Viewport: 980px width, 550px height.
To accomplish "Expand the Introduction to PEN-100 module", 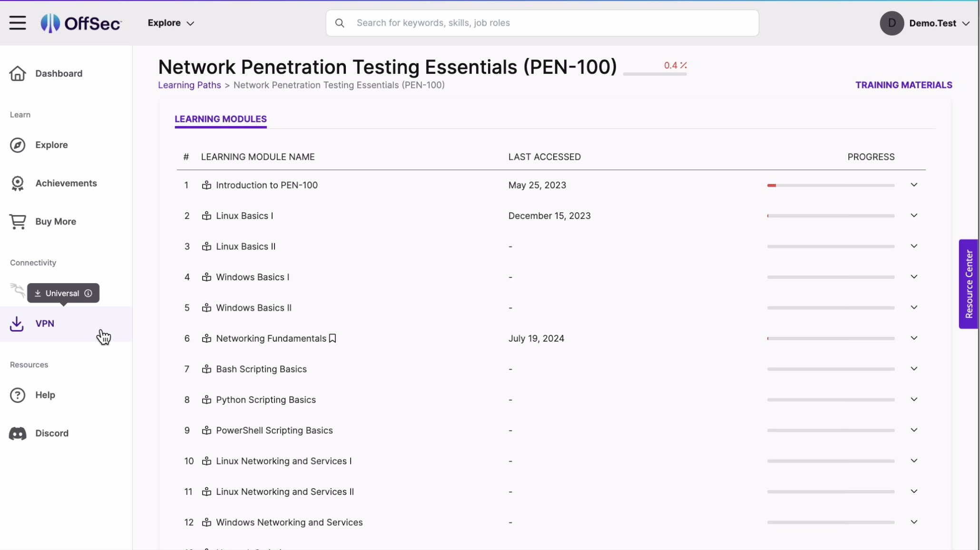I will (913, 185).
